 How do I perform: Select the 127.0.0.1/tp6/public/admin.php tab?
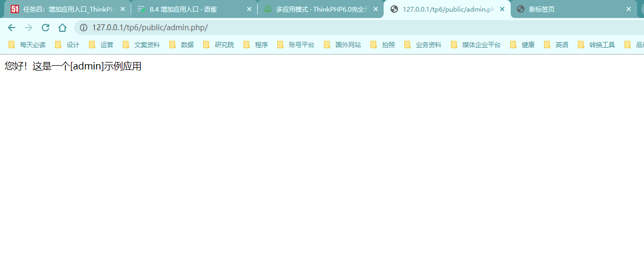pyautogui.click(x=447, y=9)
